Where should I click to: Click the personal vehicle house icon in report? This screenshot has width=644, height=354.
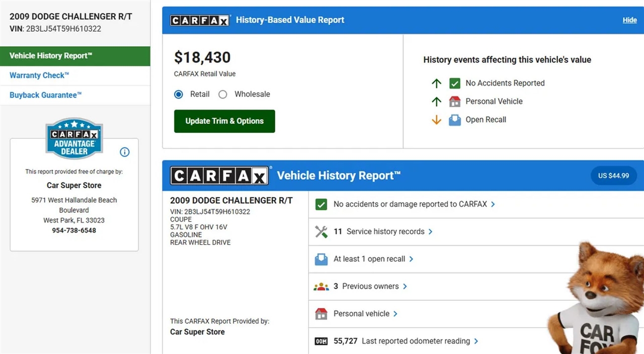(x=321, y=314)
